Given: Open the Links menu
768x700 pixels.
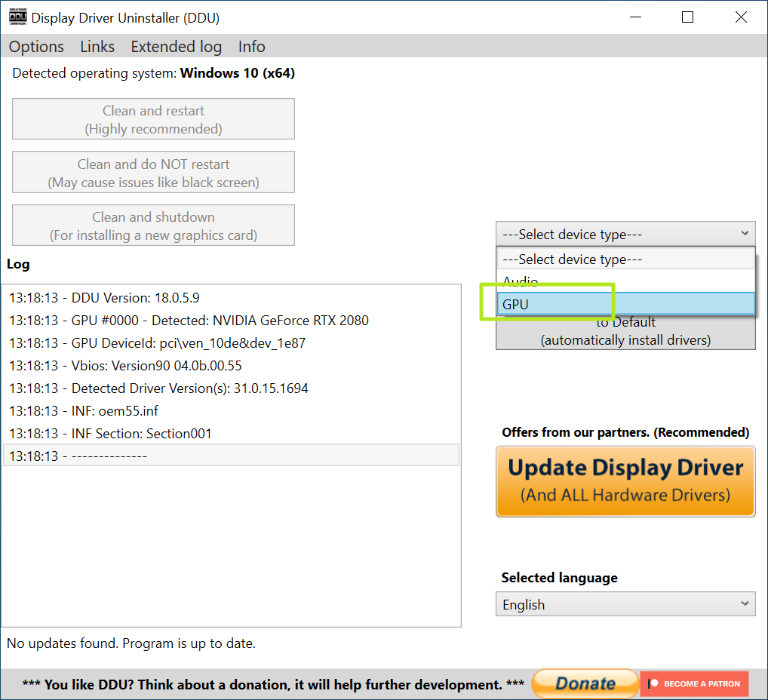Looking at the screenshot, I should click(x=97, y=46).
